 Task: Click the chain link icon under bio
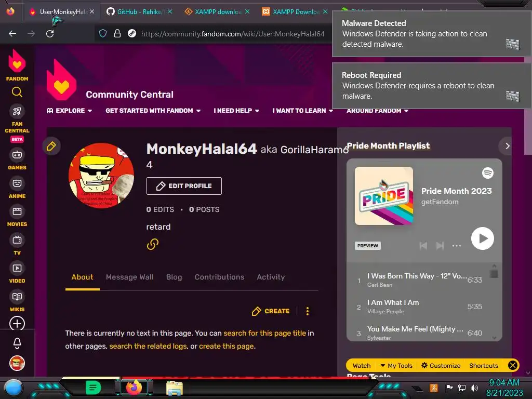(x=153, y=244)
